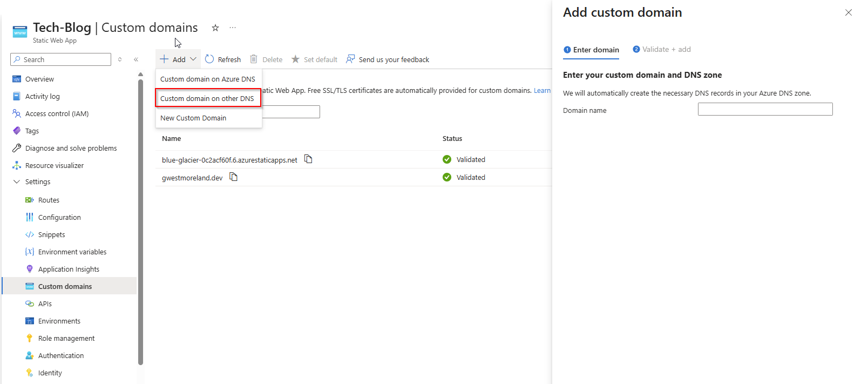This screenshot has width=868, height=384.
Task: Click the gwestmoreland.dev domain name
Action: click(192, 178)
